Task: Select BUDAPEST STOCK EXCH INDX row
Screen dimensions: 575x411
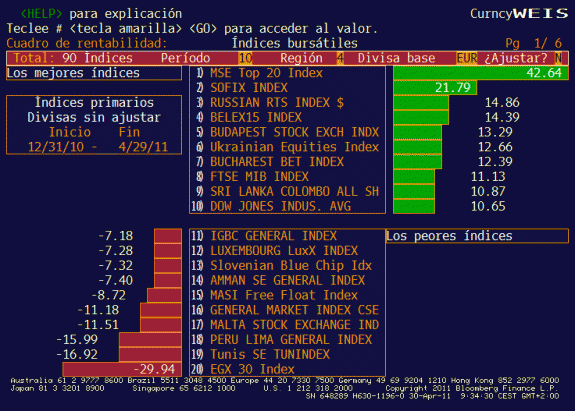Action: (288, 132)
